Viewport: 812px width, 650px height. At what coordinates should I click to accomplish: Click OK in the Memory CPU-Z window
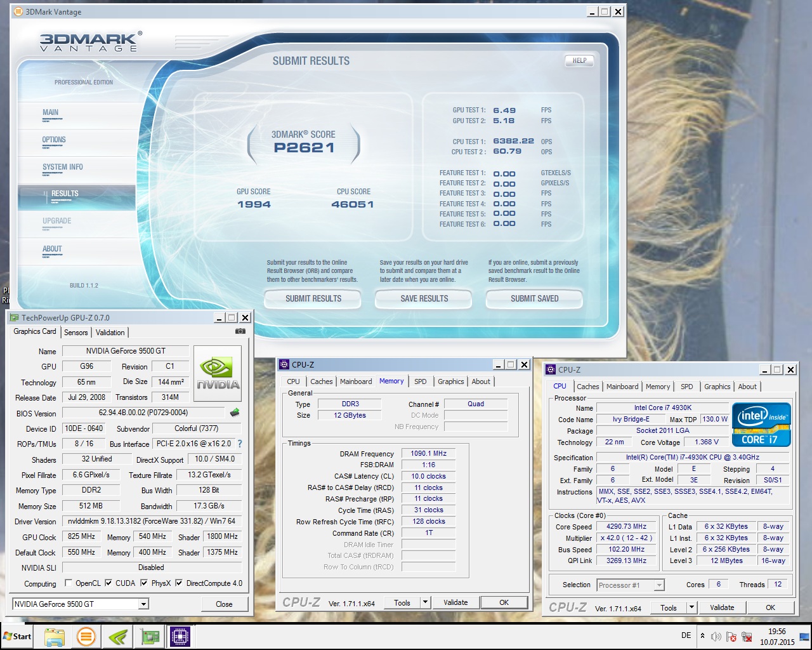coord(504,602)
